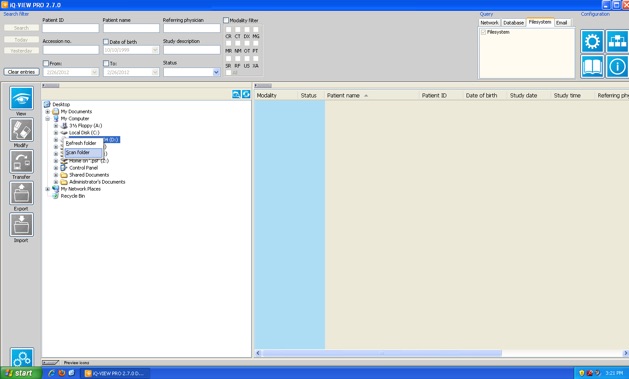Image resolution: width=629 pixels, height=379 pixels.
Task: Expand the My Documents tree node
Action: click(x=48, y=111)
